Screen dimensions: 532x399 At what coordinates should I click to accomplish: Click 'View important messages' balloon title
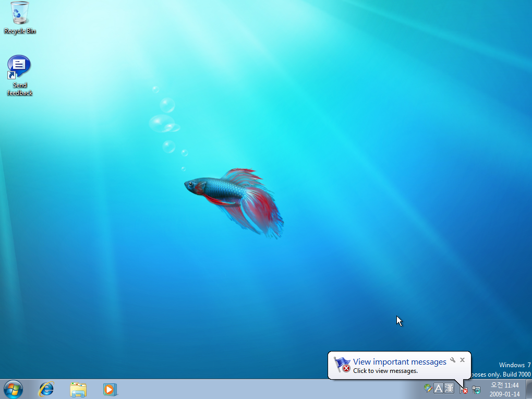click(x=400, y=361)
